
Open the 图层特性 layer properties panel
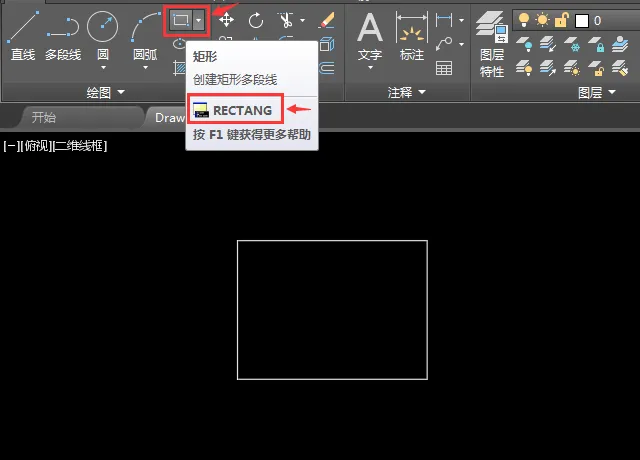(x=491, y=44)
